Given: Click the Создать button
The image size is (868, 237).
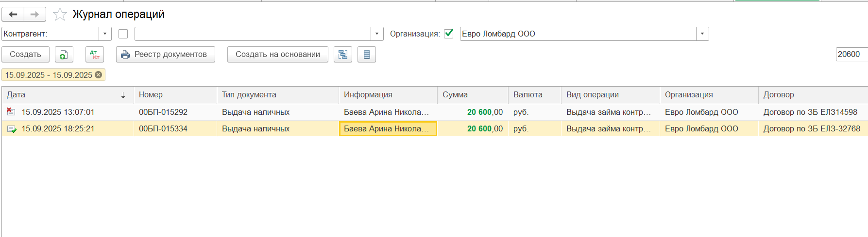Looking at the screenshot, I should coord(26,55).
